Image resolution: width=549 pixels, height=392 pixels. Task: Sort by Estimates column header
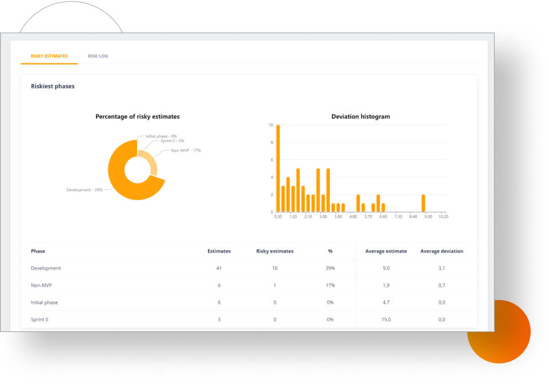coord(219,251)
